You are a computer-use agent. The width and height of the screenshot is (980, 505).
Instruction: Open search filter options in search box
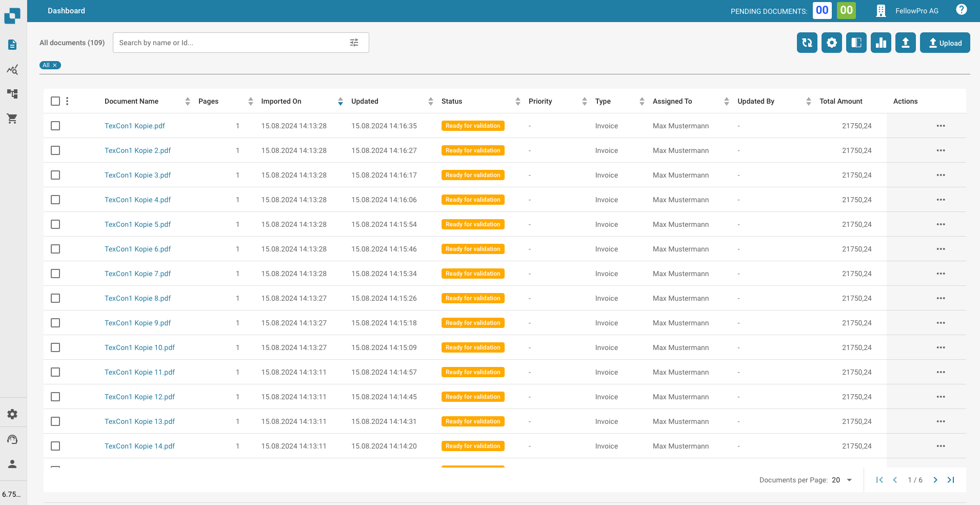[x=354, y=43]
